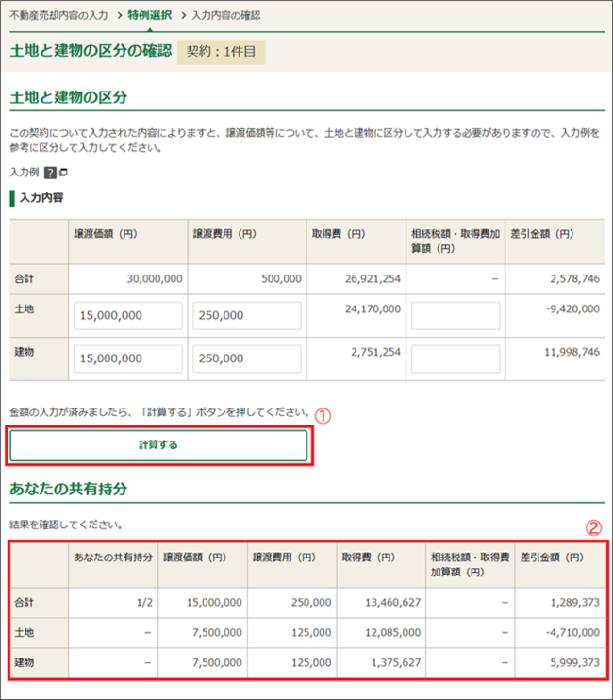
Task: Click the red circled number ② marker
Action: pos(593,527)
